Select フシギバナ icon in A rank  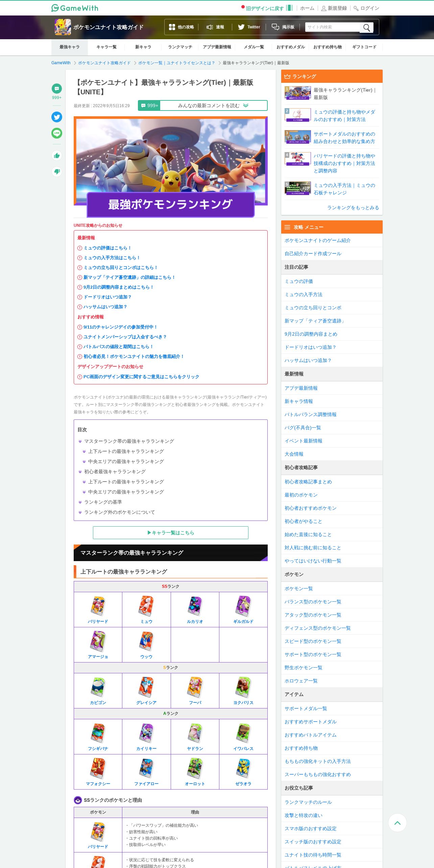98,733
